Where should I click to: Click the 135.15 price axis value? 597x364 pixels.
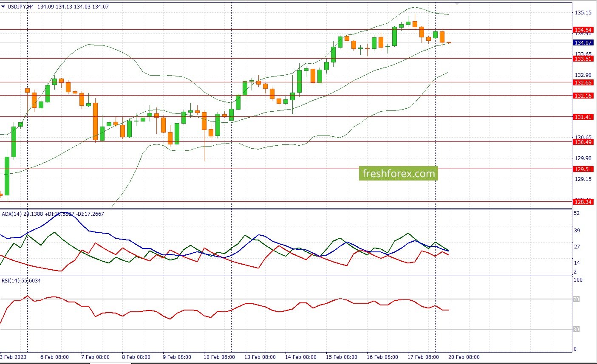click(583, 13)
